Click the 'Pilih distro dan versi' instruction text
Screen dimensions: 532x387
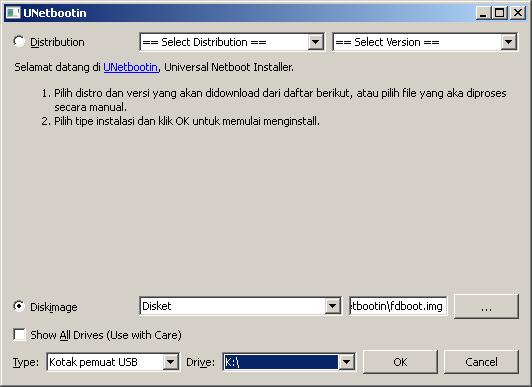point(280,100)
